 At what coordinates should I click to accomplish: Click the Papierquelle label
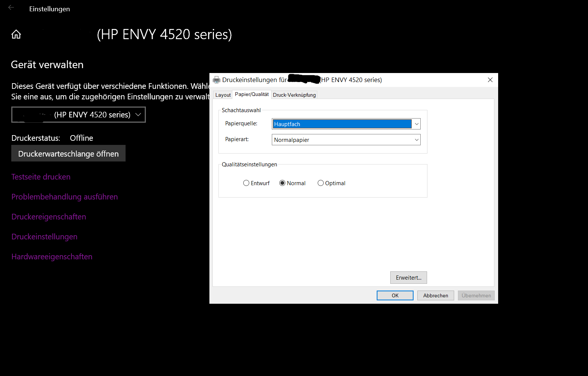241,123
